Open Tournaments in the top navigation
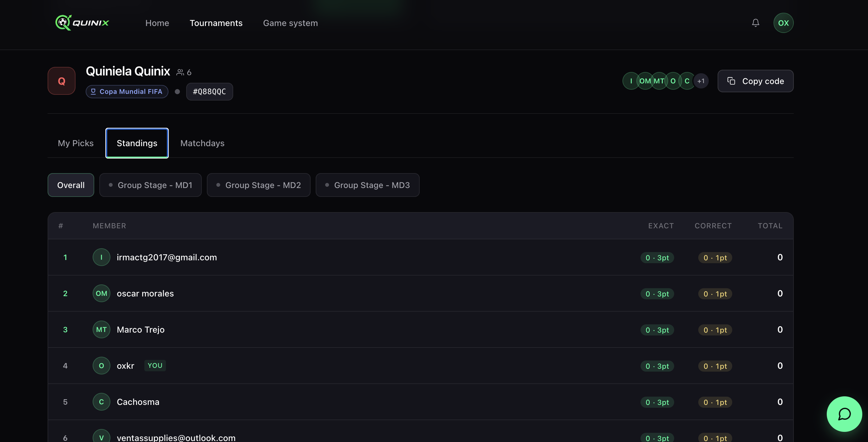Image resolution: width=868 pixels, height=442 pixels. [216, 23]
